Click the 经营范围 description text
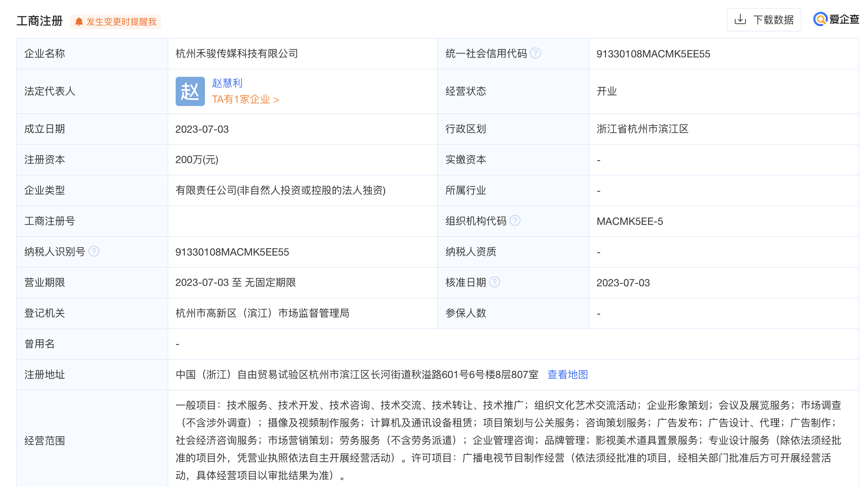Screen dimensions: 868x487 coord(508,440)
